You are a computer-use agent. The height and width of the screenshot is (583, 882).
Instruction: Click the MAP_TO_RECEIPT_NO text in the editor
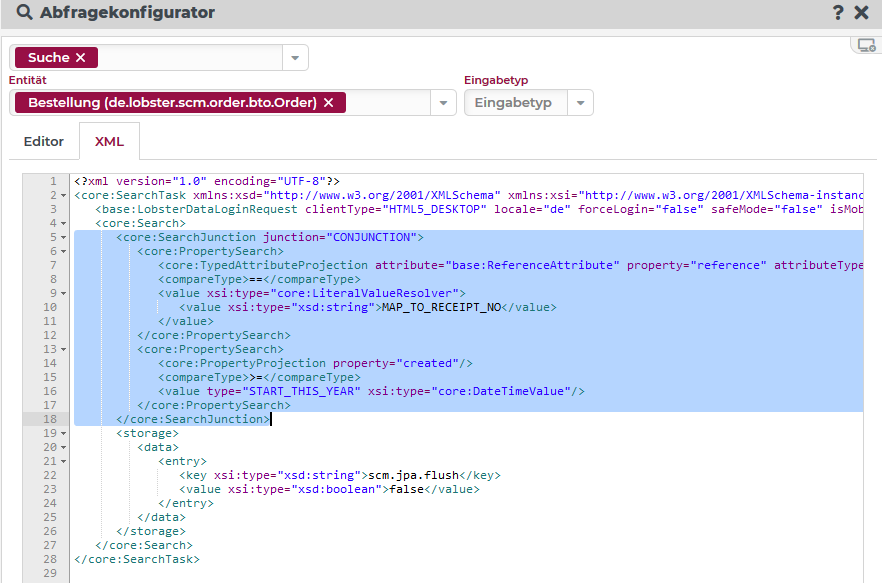pos(440,308)
